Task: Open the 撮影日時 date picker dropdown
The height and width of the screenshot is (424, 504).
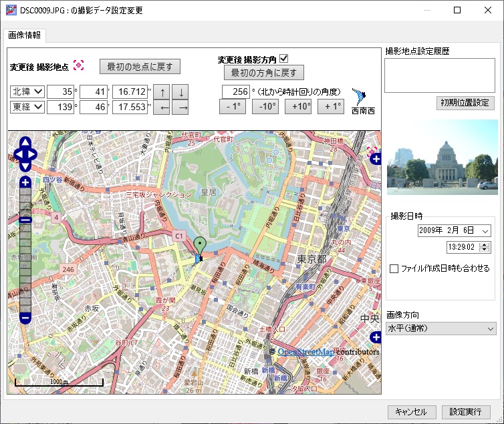Action: [x=485, y=230]
